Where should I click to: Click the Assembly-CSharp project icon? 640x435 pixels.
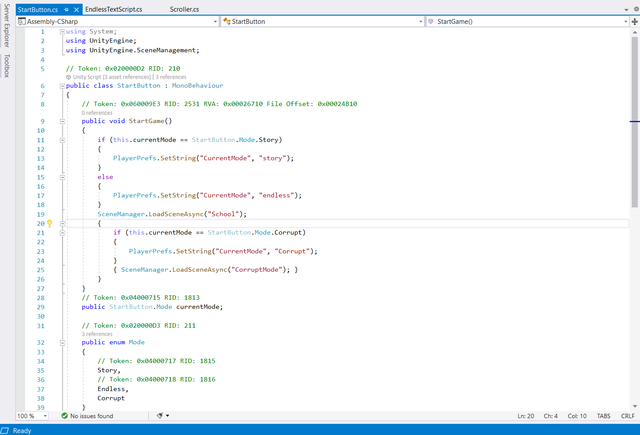click(x=22, y=21)
